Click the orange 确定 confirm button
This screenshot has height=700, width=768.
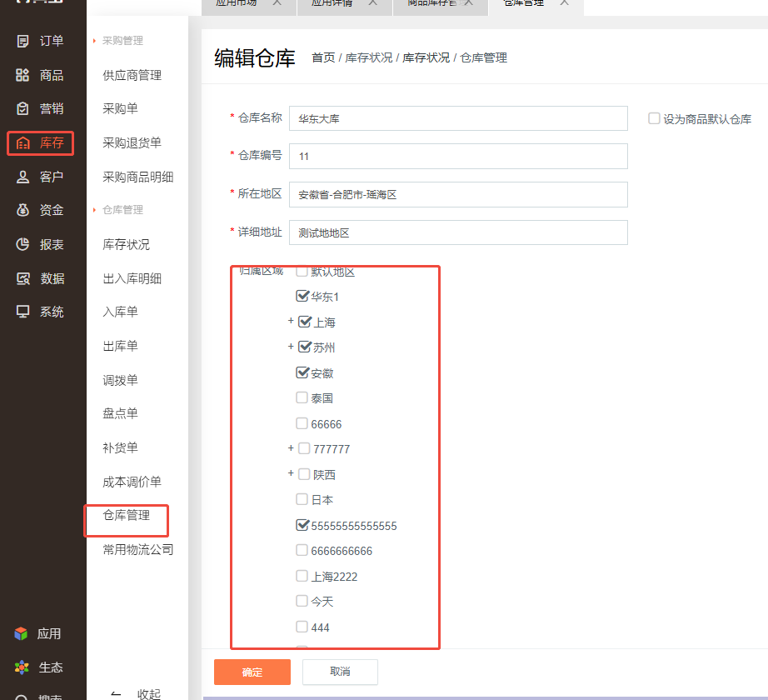252,672
